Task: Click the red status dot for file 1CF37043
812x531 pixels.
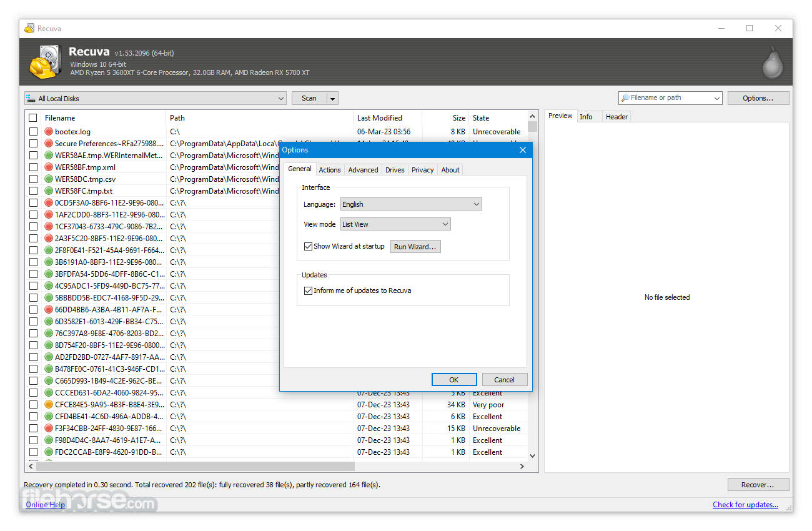Action: pos(49,227)
